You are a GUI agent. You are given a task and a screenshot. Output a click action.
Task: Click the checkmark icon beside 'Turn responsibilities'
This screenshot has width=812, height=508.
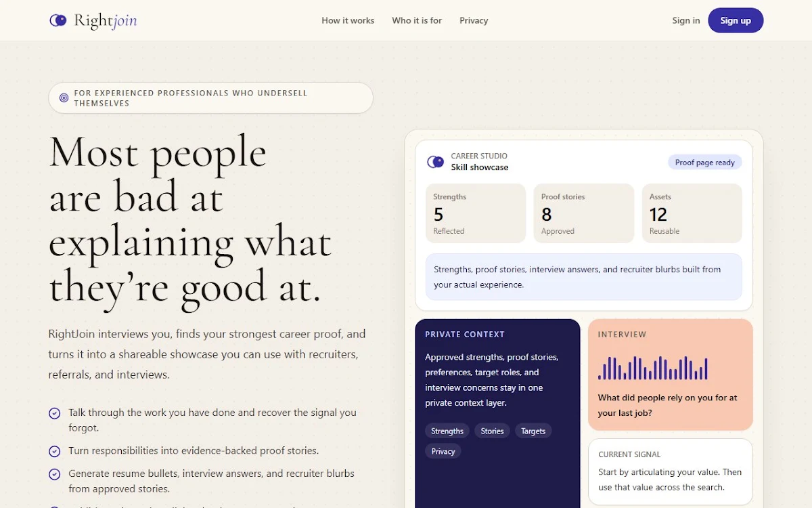click(55, 451)
